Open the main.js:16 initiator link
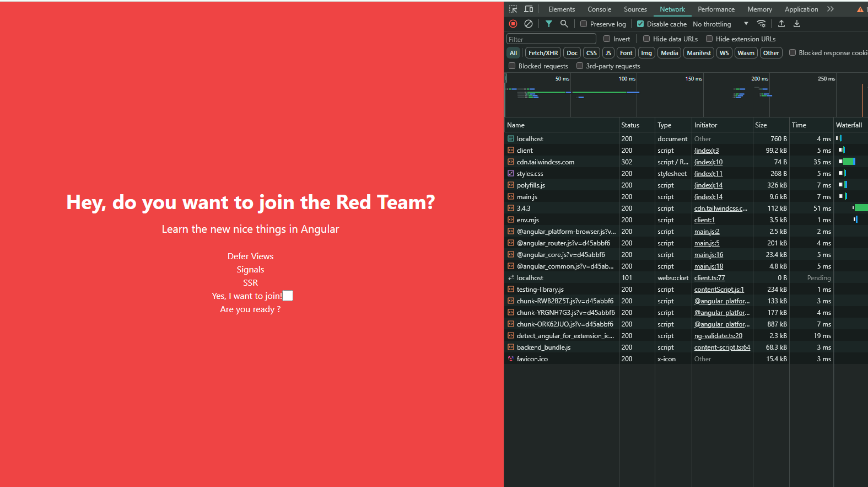The height and width of the screenshot is (487, 868). [709, 255]
